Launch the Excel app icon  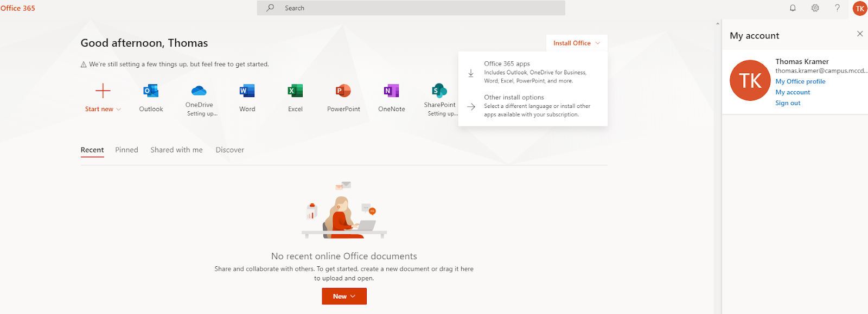pos(295,91)
